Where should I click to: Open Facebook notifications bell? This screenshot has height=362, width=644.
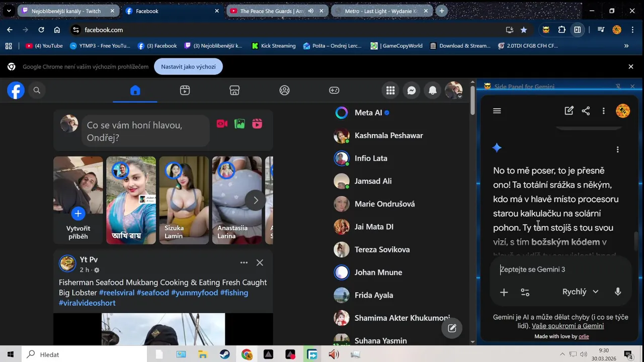click(x=433, y=90)
